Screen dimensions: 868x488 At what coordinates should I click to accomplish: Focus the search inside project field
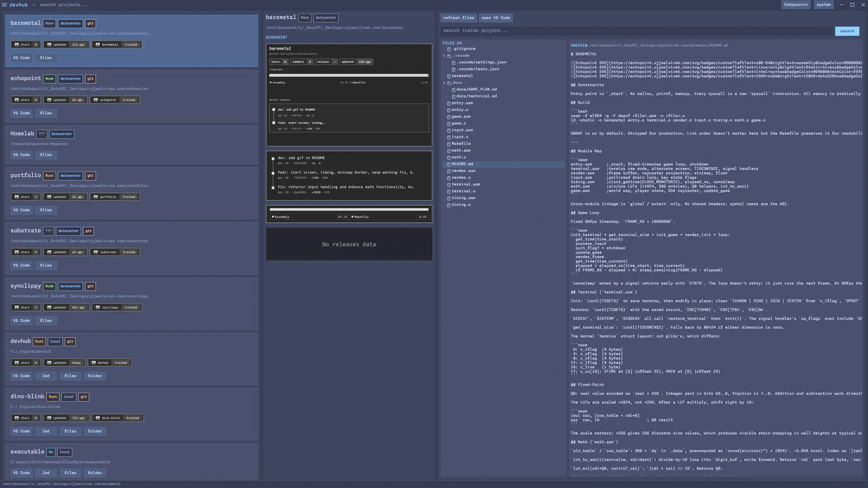point(637,31)
